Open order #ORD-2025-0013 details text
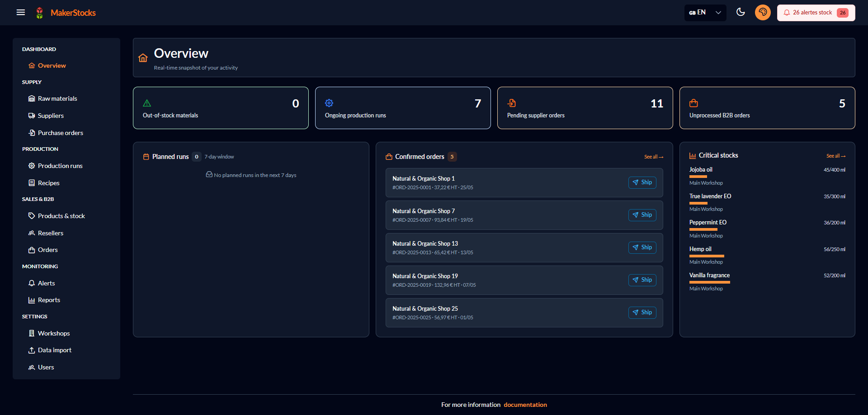Viewport: 868px width, 415px height. click(x=433, y=252)
